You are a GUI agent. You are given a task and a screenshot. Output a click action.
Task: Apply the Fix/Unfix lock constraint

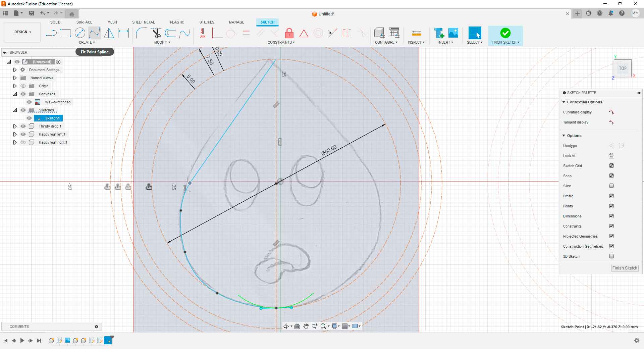pyautogui.click(x=289, y=33)
